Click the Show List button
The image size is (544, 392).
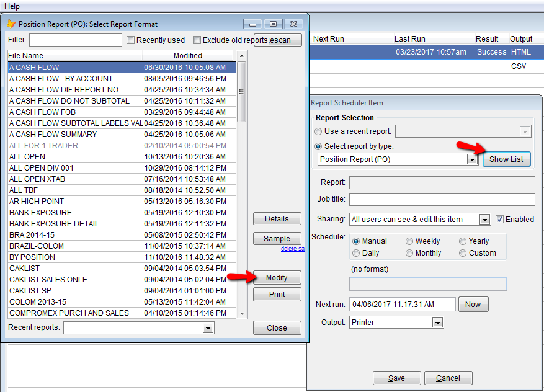point(507,159)
